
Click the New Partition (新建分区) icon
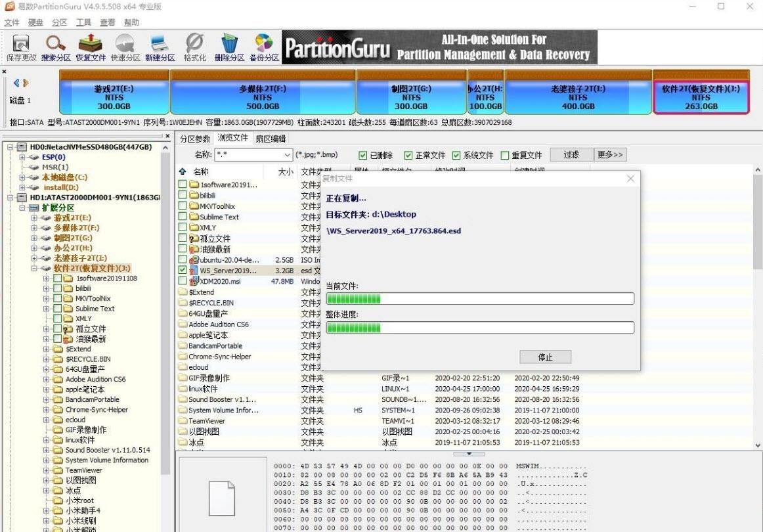point(160,48)
